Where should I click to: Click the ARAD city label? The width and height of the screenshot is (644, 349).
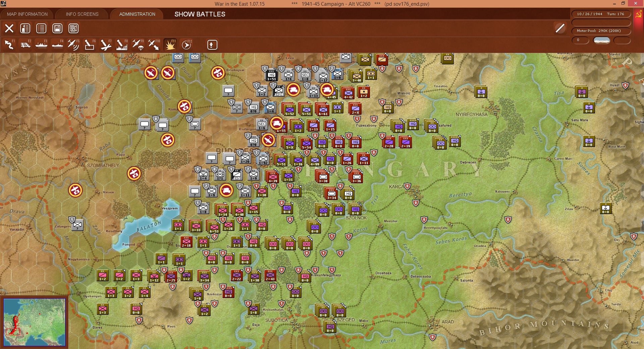pyautogui.click(x=447, y=322)
